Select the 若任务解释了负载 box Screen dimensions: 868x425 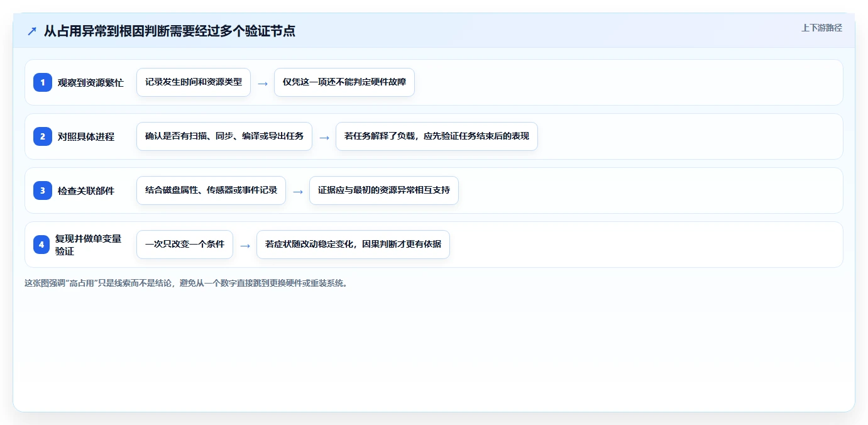click(x=437, y=136)
